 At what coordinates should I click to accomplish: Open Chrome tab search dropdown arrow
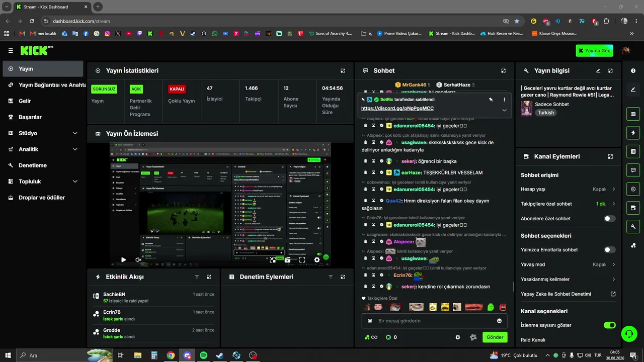pyautogui.click(x=7, y=7)
